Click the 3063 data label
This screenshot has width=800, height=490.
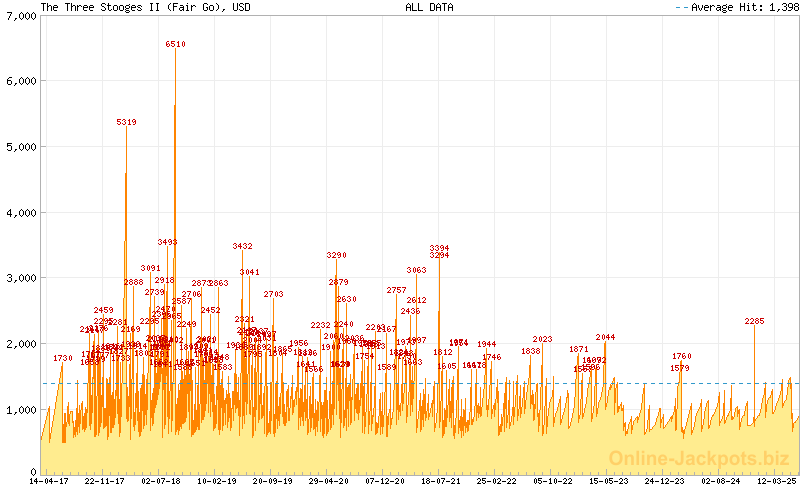coord(416,270)
